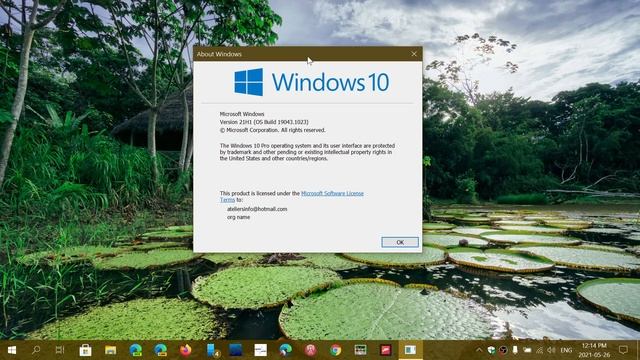Open the dark blue square taskbar app
This screenshot has width=640, height=360.
pyautogui.click(x=236, y=350)
